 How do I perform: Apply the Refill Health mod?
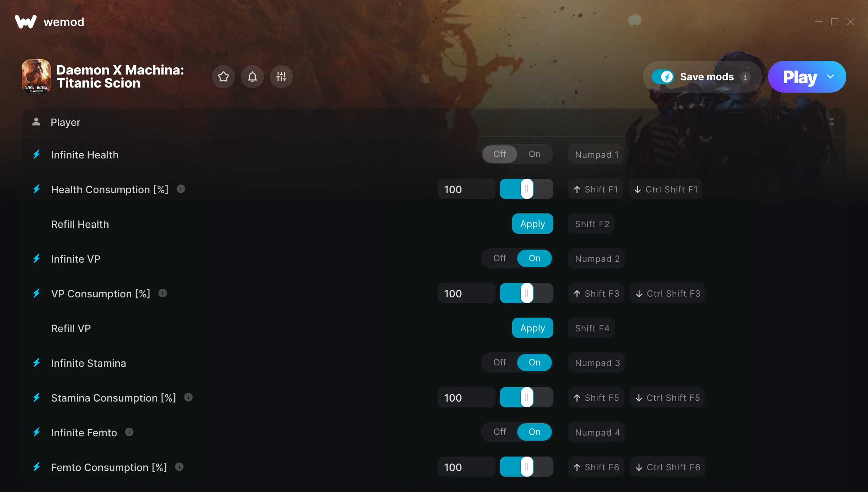tap(532, 224)
